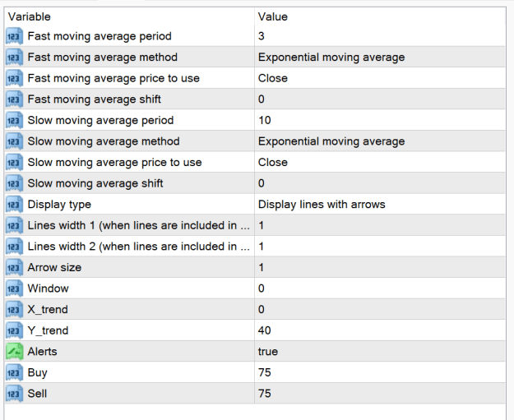Screen dimensions: 514x420
Task: Click the icon next to Display type
Action: 14,205
